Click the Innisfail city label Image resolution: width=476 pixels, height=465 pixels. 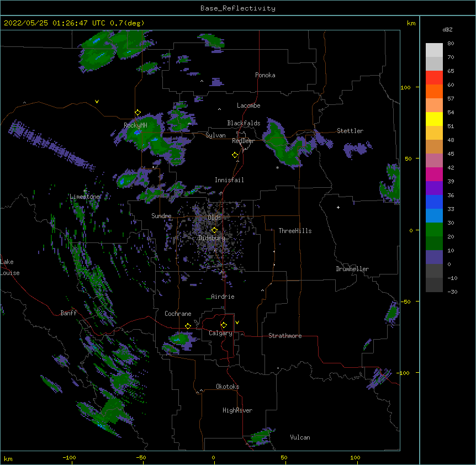(x=229, y=180)
